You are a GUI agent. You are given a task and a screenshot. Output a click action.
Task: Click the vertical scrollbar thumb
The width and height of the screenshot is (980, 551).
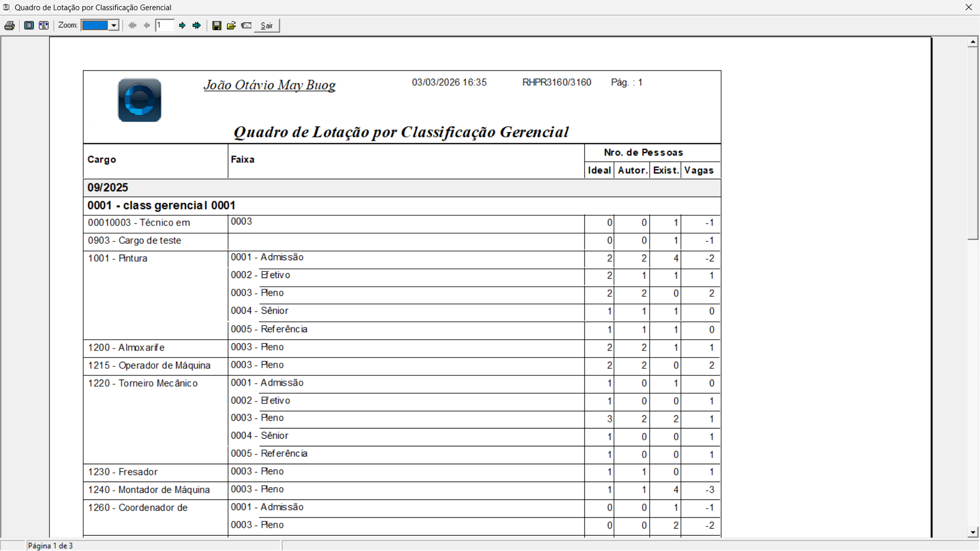[973, 143]
